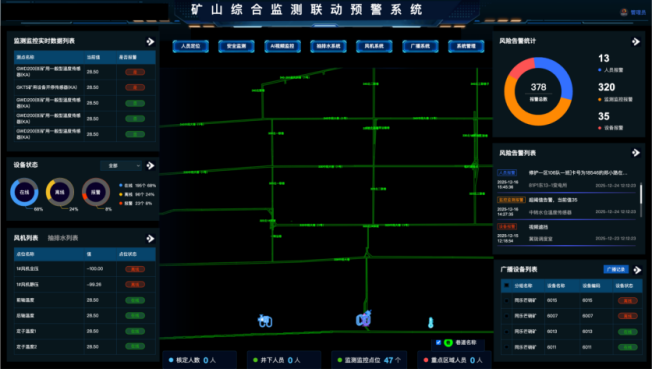Click the status badge for device 6013
652x369 pixels.
pos(627,332)
